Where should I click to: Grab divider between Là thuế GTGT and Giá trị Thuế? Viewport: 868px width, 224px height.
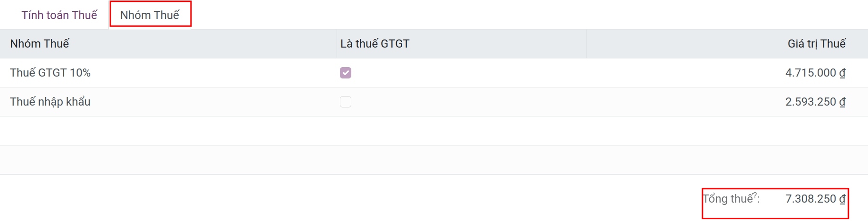pos(586,44)
